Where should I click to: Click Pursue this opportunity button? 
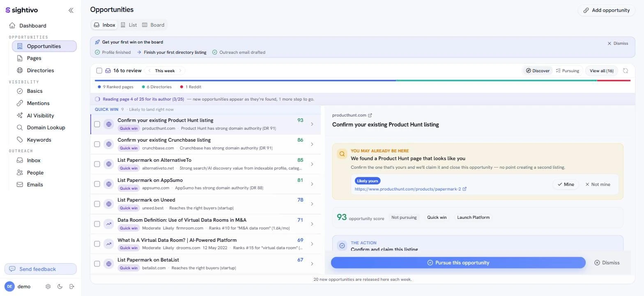coord(458,263)
